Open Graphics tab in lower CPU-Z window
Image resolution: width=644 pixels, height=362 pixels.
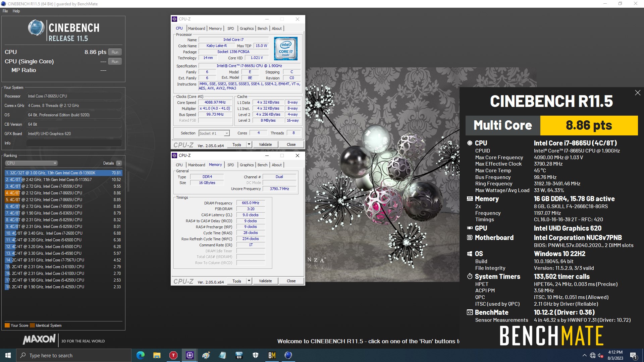[247, 165]
